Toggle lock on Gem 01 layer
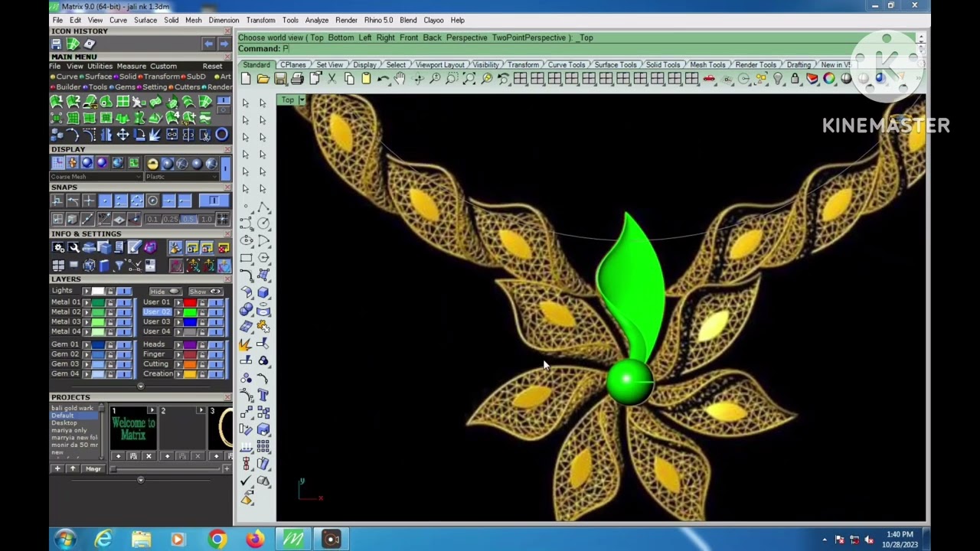Image resolution: width=980 pixels, height=551 pixels. pos(111,345)
